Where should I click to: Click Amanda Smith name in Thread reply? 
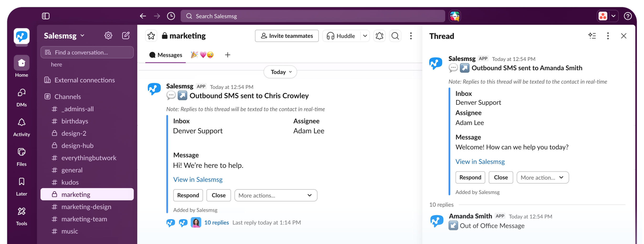tap(471, 216)
